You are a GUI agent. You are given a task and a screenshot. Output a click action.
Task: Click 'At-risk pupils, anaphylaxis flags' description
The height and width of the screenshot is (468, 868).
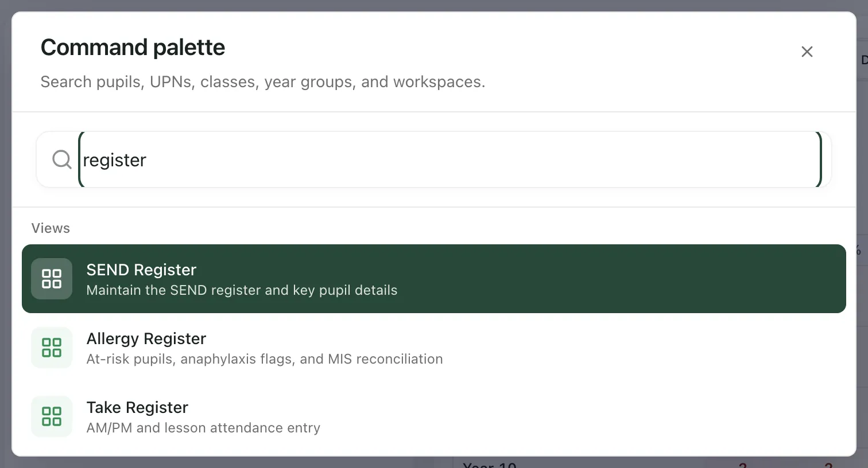[x=265, y=359]
